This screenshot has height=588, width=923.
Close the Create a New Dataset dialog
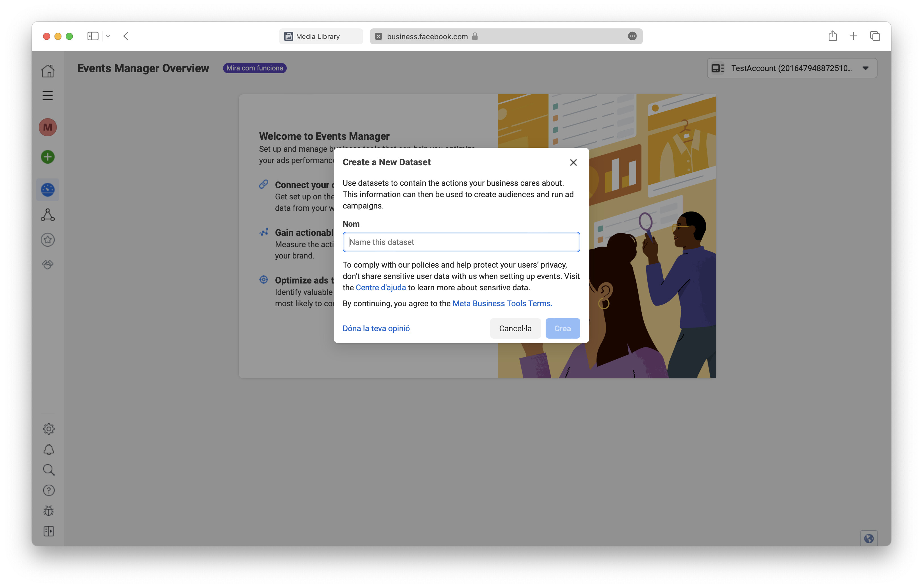(573, 162)
